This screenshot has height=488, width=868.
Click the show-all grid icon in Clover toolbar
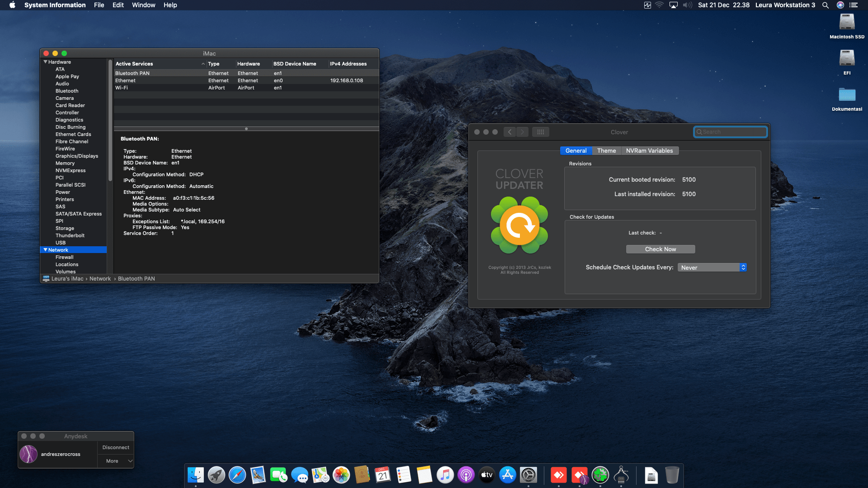pyautogui.click(x=541, y=131)
